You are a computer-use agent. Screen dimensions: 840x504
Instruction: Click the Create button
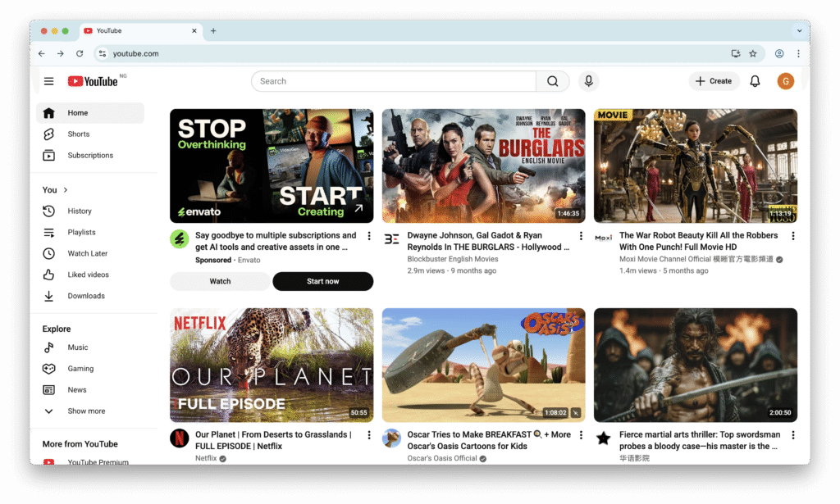[x=714, y=81]
